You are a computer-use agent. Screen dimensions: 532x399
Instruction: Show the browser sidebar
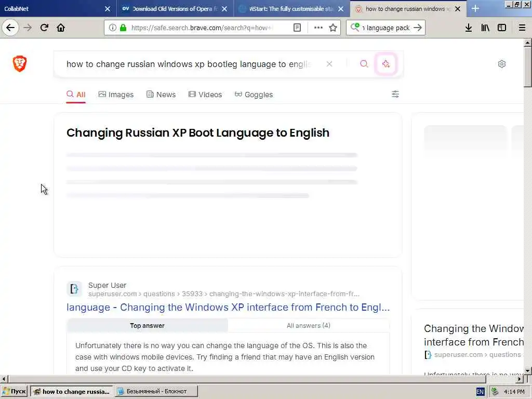point(502,28)
